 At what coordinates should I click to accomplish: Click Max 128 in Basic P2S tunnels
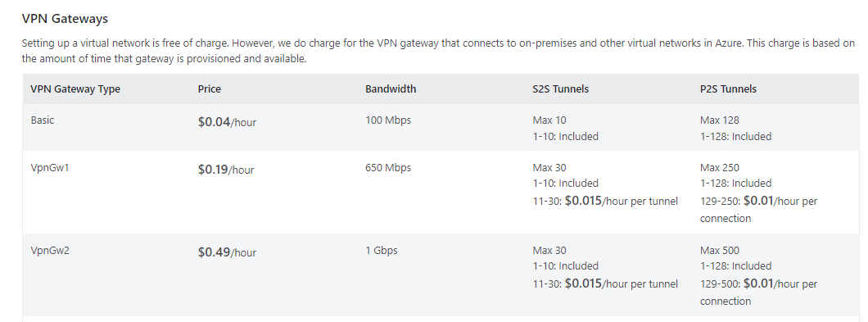click(x=719, y=120)
